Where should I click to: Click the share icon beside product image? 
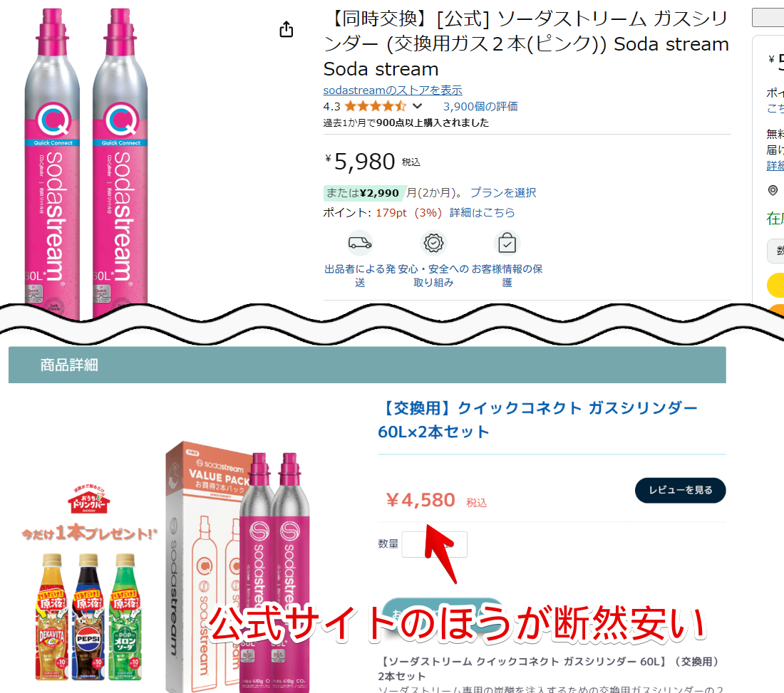[x=286, y=29]
